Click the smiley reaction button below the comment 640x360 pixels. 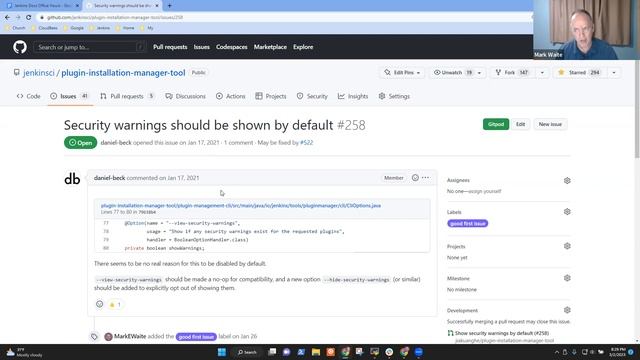point(99,304)
